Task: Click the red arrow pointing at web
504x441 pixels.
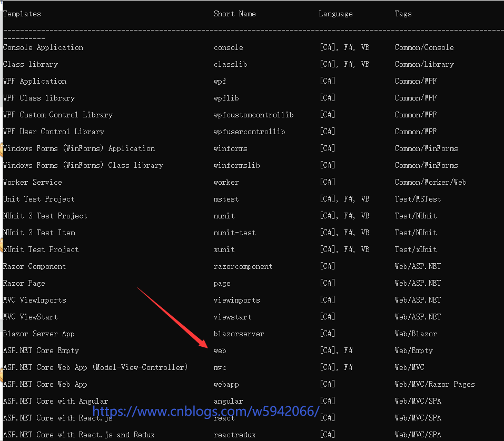Action: tap(174, 318)
